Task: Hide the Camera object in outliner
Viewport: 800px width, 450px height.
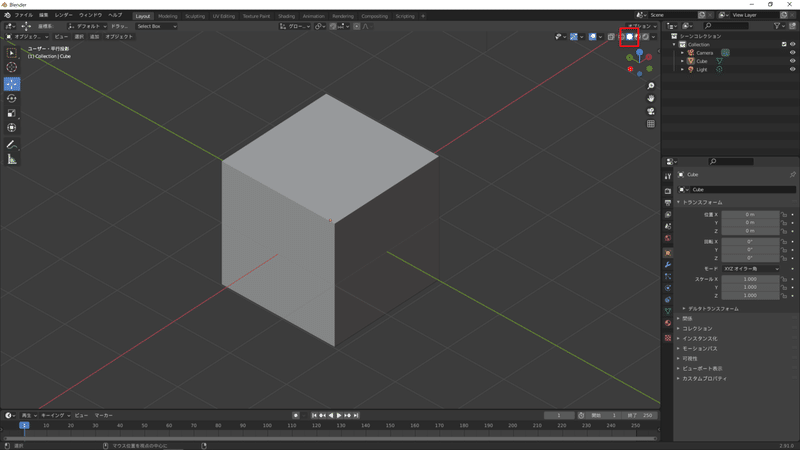Action: pos(792,53)
